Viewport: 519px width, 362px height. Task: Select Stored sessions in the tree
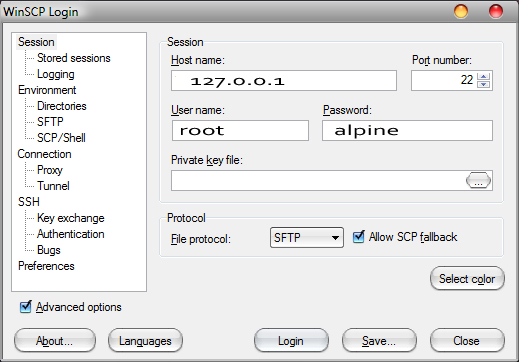pyautogui.click(x=74, y=58)
